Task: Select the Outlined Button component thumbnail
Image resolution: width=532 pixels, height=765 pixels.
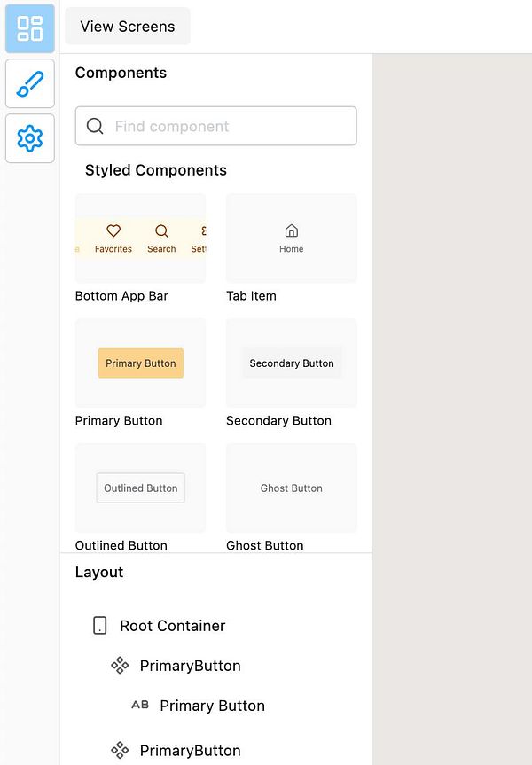Action: 141,488
